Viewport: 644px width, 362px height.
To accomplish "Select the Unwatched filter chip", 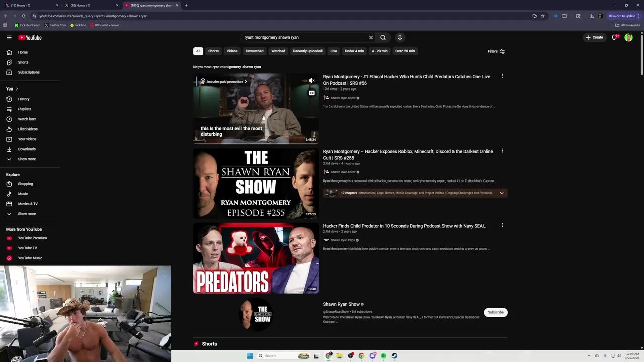I will click(x=254, y=51).
